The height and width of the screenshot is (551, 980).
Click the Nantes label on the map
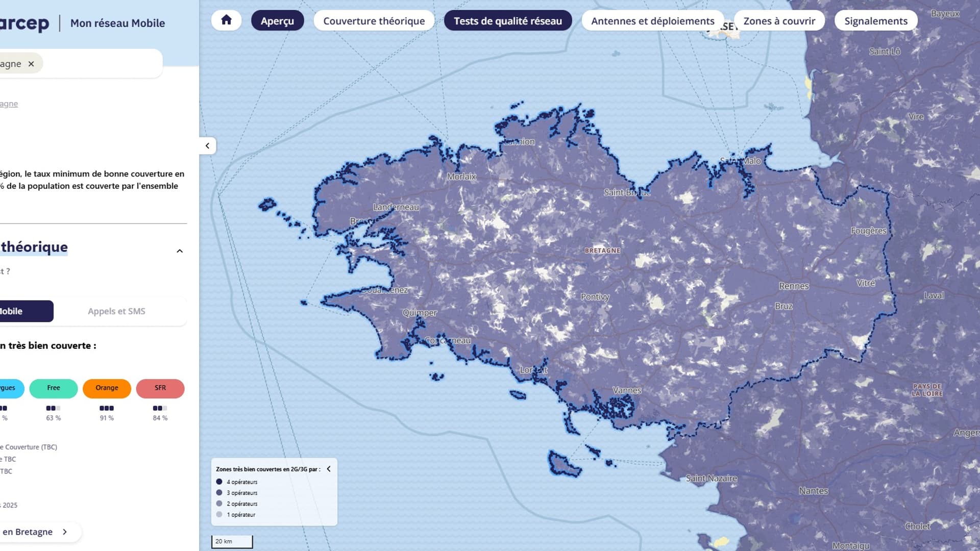(x=814, y=491)
